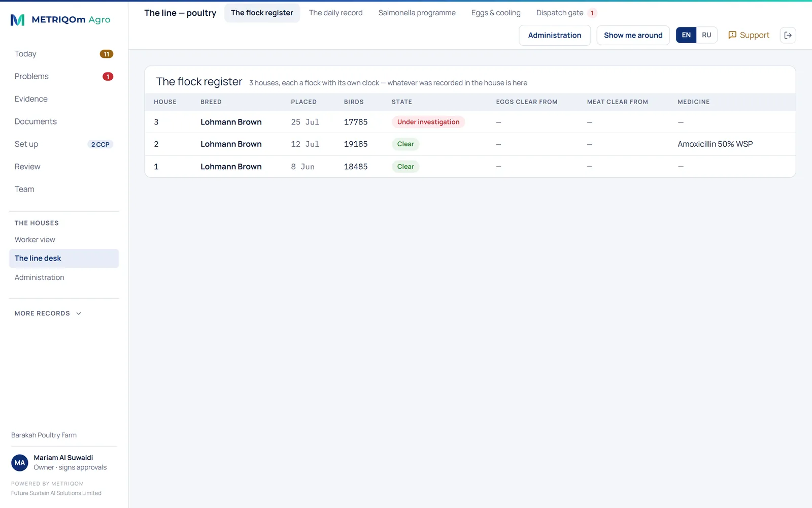
Task: Click Amoxicillin 50% WSP medicine cell
Action: point(715,144)
